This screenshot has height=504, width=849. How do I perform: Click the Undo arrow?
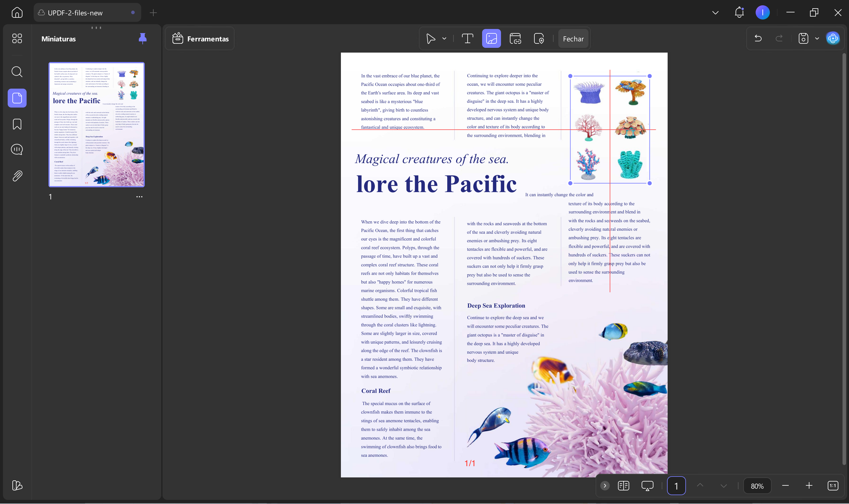758,38
